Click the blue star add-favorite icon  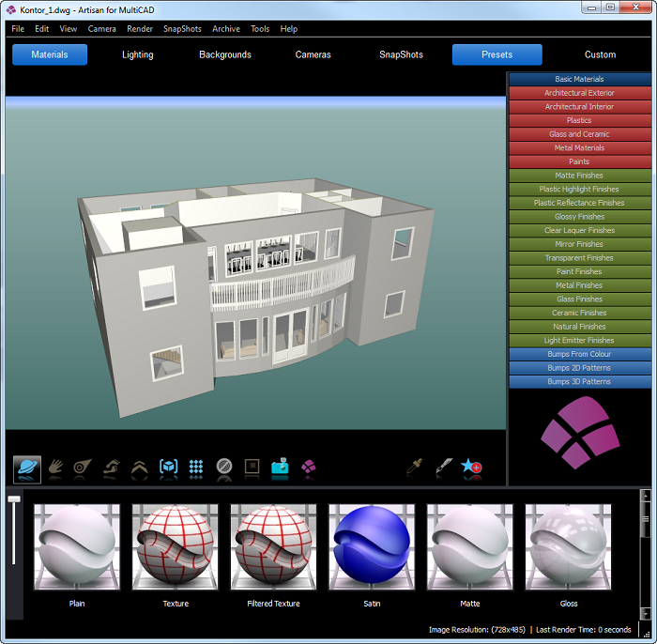tap(471, 466)
